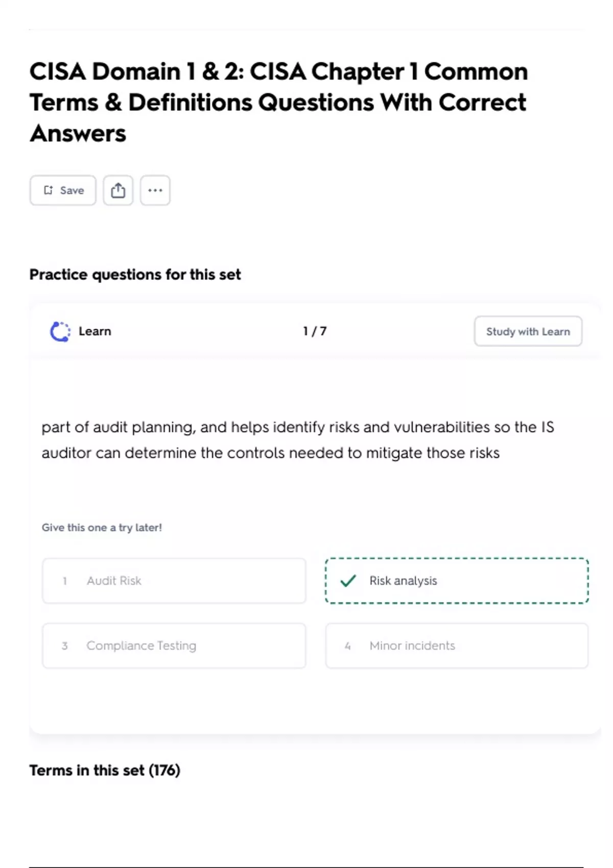Click the number 1 beside Audit Risk
Screen dimensions: 613x868
click(x=64, y=581)
